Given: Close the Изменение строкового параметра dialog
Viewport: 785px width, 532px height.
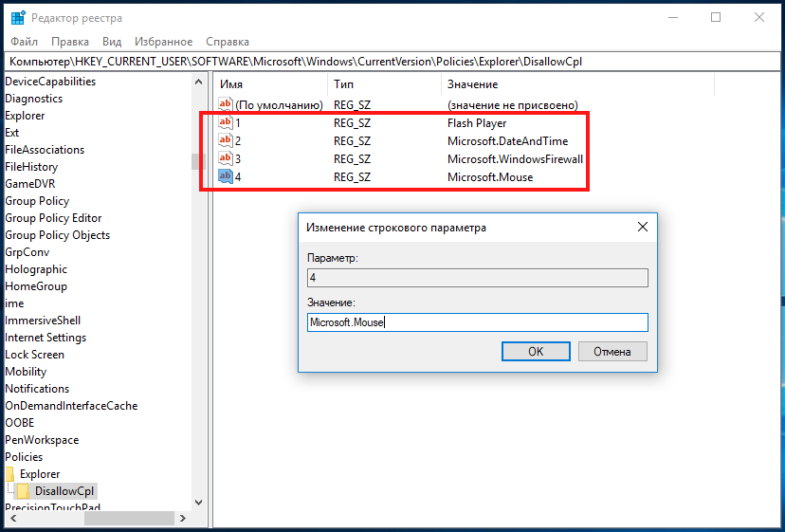Looking at the screenshot, I should tap(643, 227).
